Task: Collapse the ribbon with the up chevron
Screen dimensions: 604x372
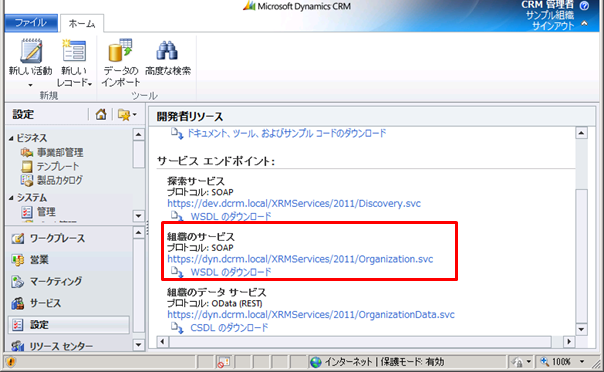Action: click(584, 23)
